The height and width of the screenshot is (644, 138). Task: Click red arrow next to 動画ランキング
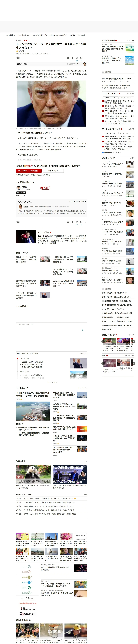[116, 335]
